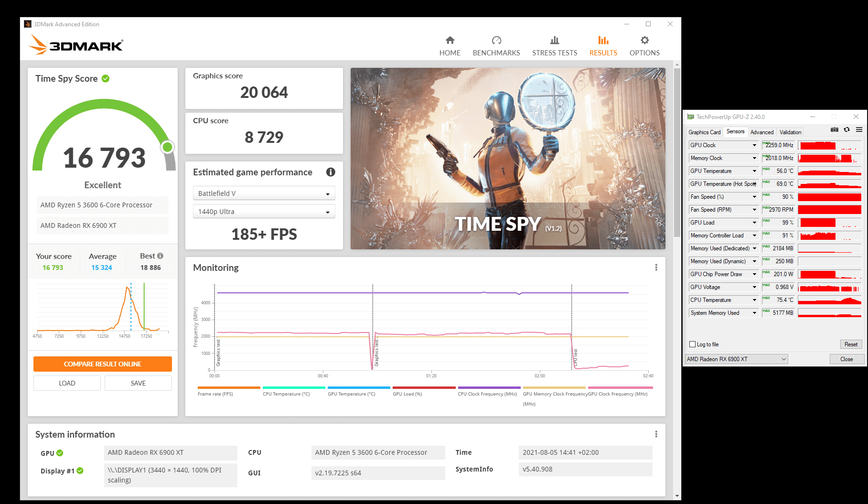Expand the GPU Voltage sensor dropdown

(754, 287)
